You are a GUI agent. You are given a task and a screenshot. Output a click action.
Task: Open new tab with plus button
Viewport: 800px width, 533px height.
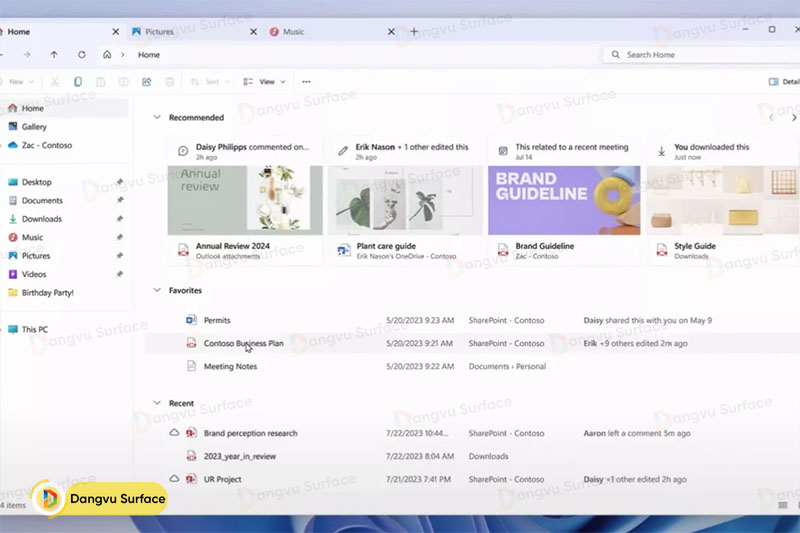pos(414,32)
